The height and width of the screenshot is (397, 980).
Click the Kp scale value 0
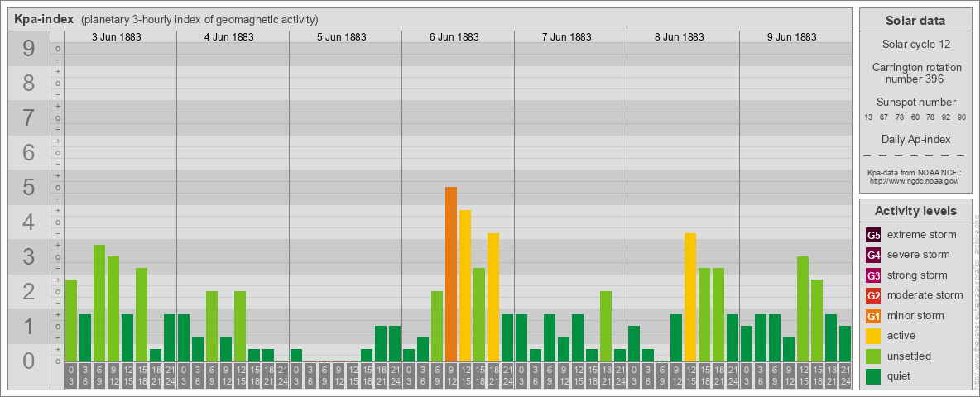tap(28, 360)
